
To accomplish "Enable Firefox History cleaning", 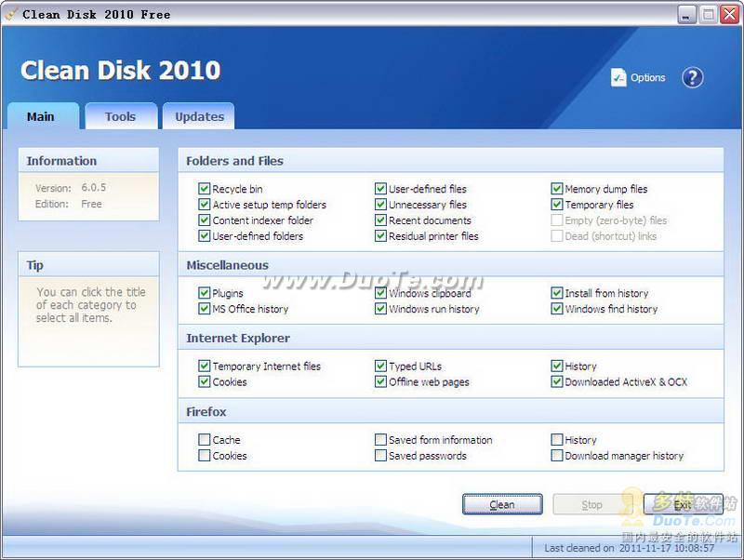I will coord(556,440).
